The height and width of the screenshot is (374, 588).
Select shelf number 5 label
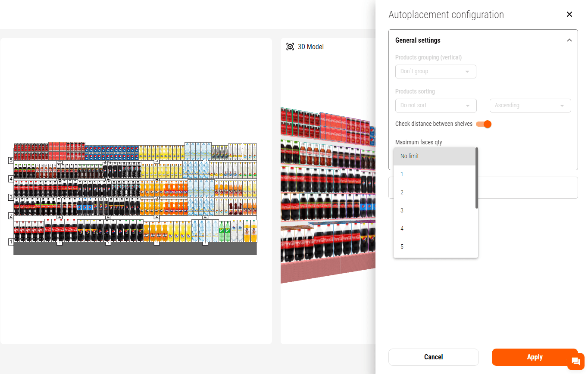11,160
